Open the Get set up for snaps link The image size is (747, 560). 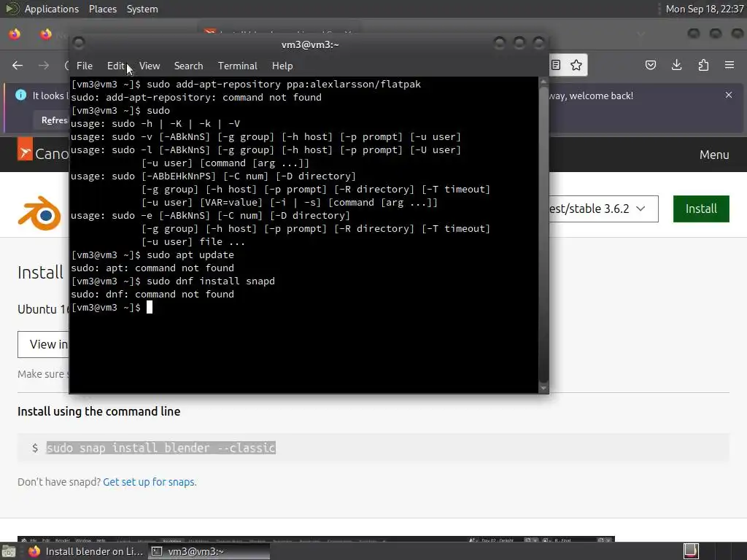[150, 482]
